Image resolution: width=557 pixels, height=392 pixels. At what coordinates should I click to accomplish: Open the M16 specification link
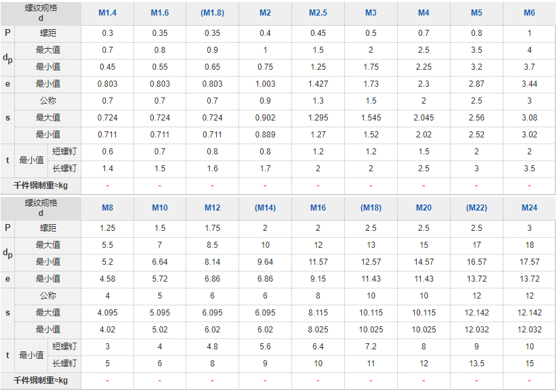tap(318, 208)
